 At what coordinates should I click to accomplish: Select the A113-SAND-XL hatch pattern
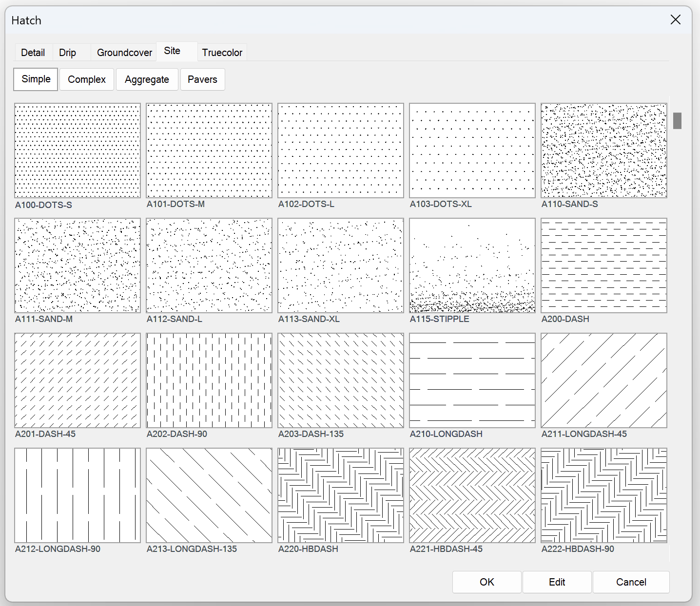click(341, 265)
